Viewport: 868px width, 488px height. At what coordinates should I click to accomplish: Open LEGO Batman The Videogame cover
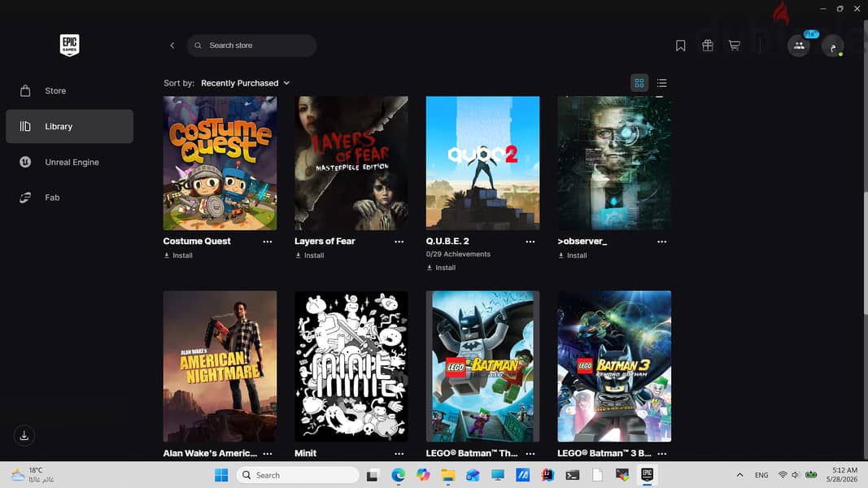coord(482,366)
